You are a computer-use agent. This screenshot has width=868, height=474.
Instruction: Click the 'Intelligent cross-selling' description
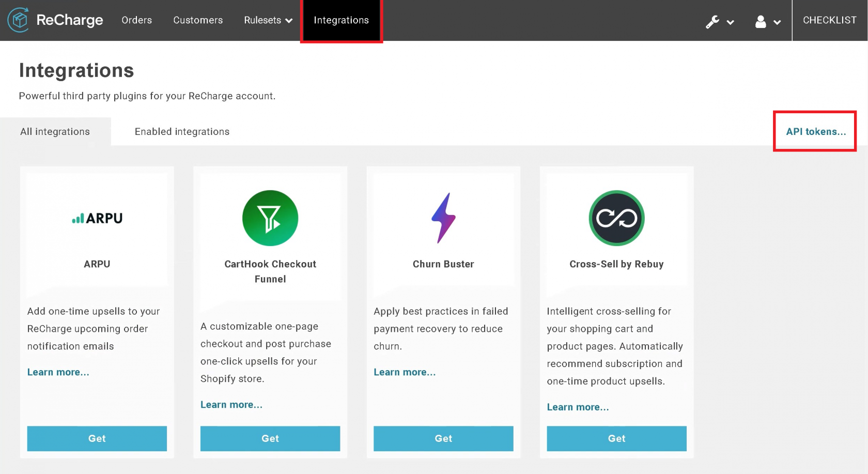click(615, 346)
